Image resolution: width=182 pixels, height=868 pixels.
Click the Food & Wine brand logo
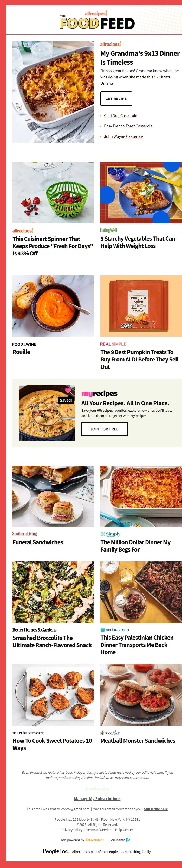click(24, 344)
